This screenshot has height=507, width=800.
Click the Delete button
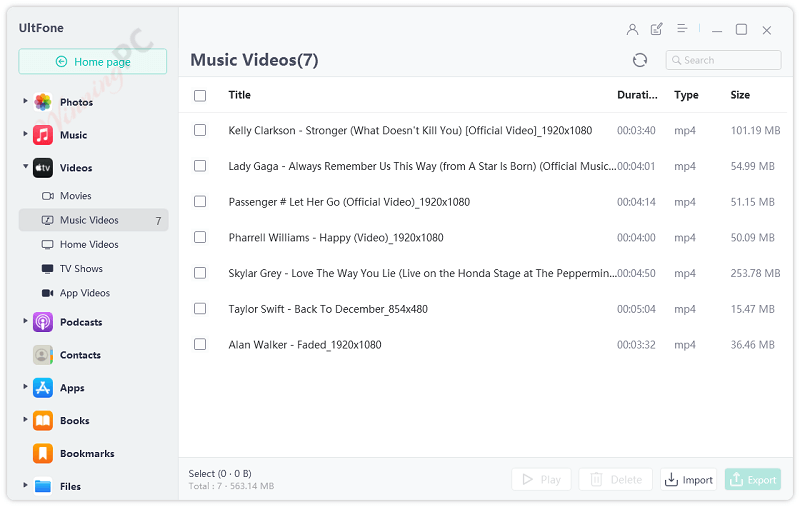tap(616, 479)
